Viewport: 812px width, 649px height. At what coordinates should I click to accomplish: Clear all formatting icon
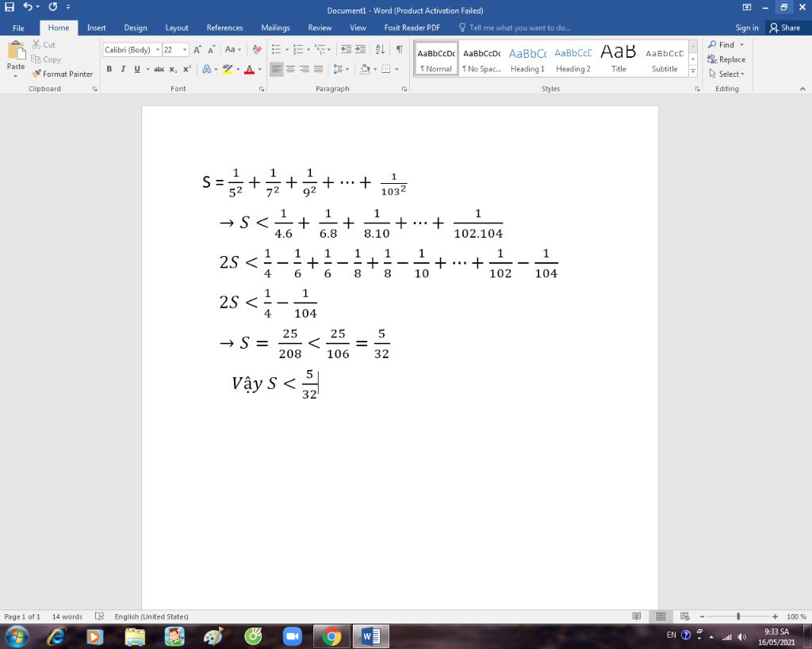coord(257,50)
